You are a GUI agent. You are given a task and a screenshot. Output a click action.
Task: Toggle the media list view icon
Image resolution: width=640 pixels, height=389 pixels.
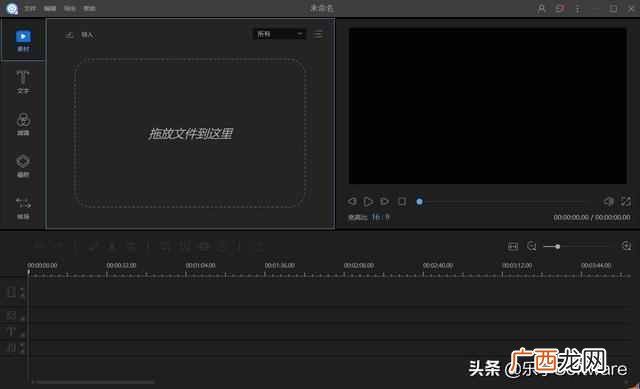tap(318, 34)
